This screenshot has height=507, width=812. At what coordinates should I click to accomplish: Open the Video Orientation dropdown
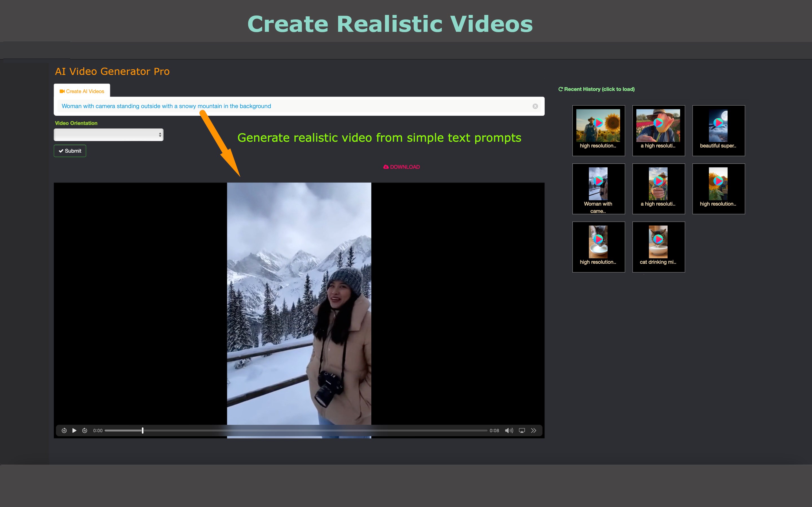coord(108,134)
